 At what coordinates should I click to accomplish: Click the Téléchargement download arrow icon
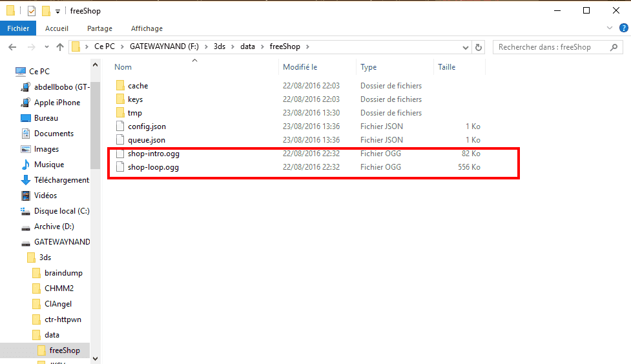26,180
